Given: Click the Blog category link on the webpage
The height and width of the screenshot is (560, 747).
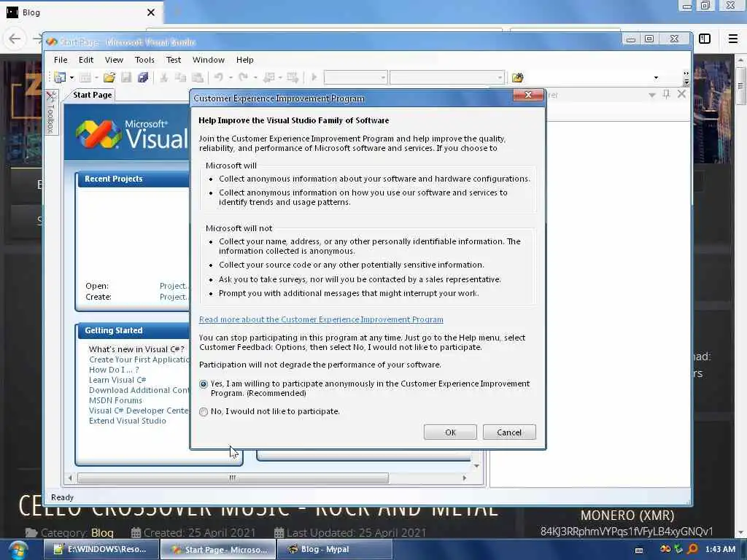Looking at the screenshot, I should [102, 533].
